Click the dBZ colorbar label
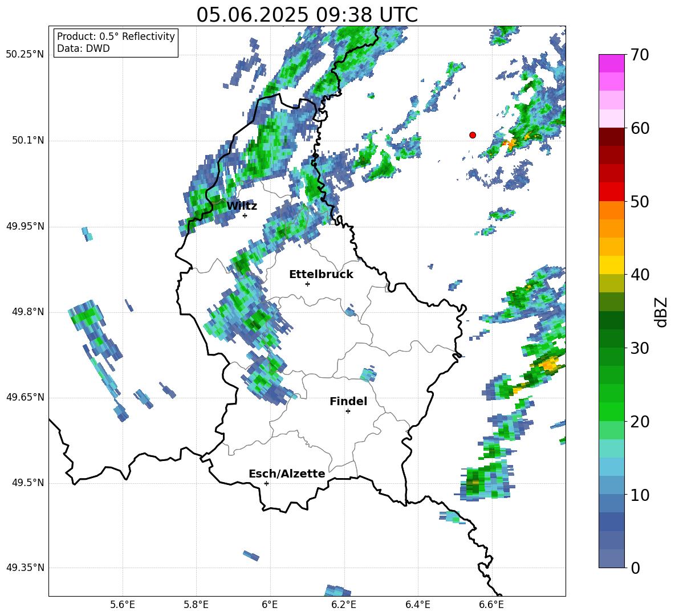 tap(661, 312)
